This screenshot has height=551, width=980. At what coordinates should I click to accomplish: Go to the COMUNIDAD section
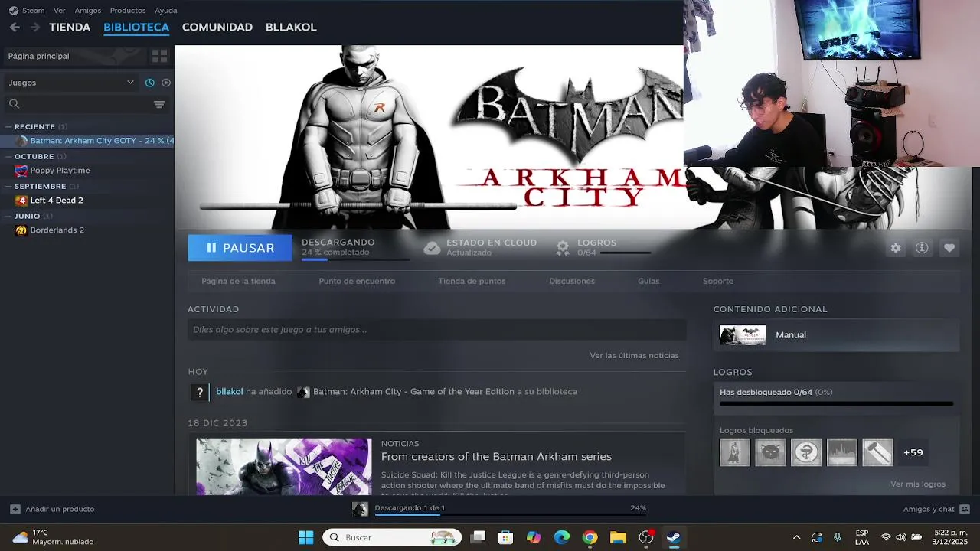tap(217, 27)
